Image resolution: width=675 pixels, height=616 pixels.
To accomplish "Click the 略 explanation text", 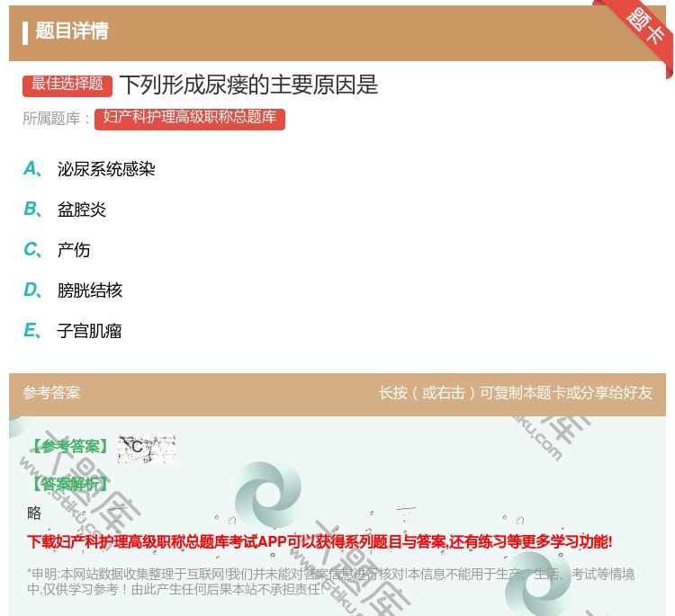I will [34, 513].
